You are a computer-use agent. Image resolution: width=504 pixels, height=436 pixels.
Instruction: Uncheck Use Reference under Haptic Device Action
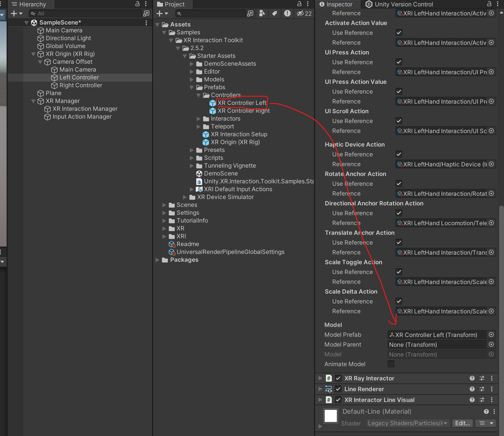[399, 154]
